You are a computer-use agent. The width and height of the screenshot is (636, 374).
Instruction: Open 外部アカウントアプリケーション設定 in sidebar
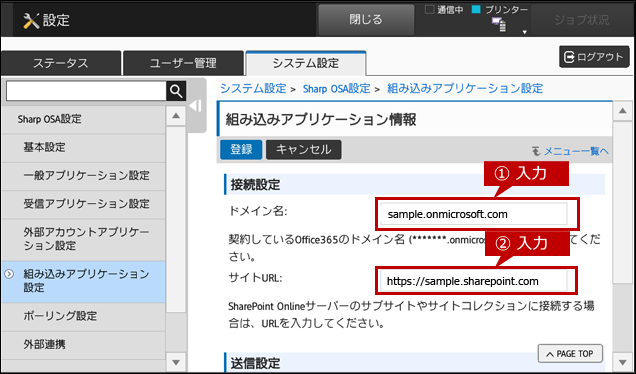coord(83,239)
